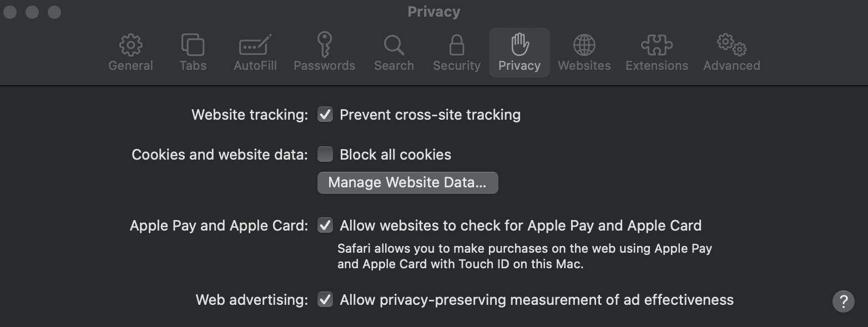Viewport: 868px width, 327px height.
Task: Disable Prevent cross-site tracking checkbox
Action: (325, 115)
